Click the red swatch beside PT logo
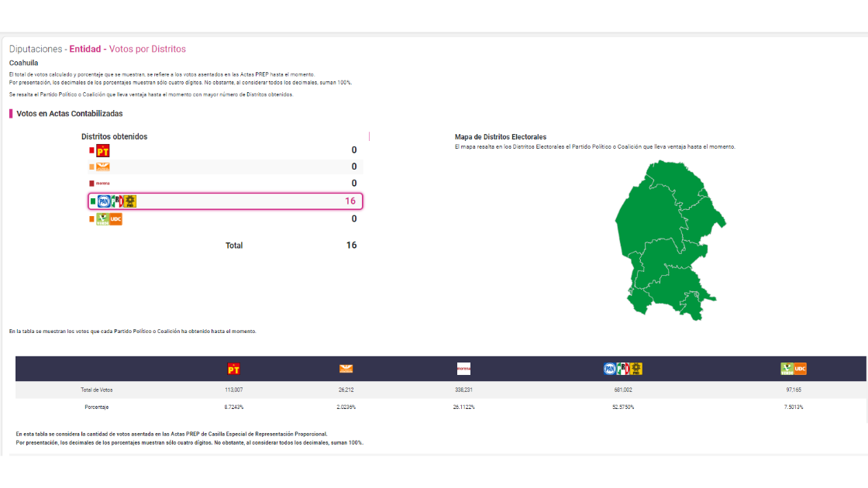This screenshot has width=868, height=488. point(91,150)
